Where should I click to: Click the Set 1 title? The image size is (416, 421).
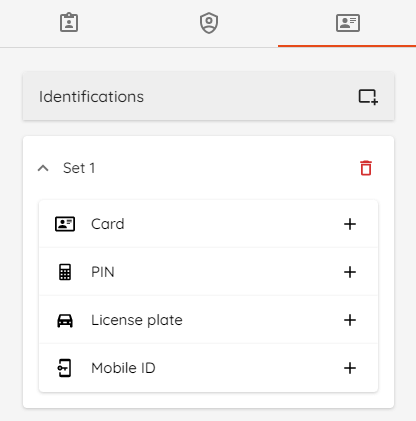[x=79, y=168]
